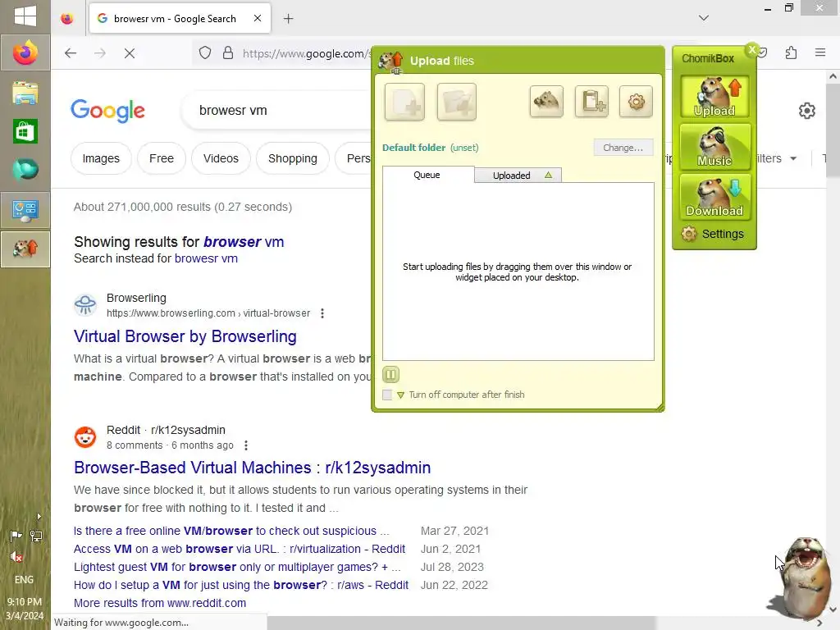
Task: Select the Free filter chip
Action: 162,158
